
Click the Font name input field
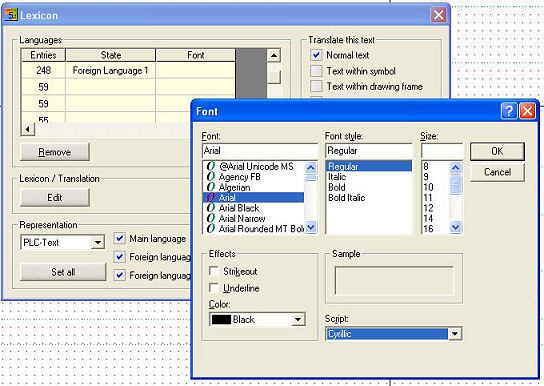[x=260, y=151]
